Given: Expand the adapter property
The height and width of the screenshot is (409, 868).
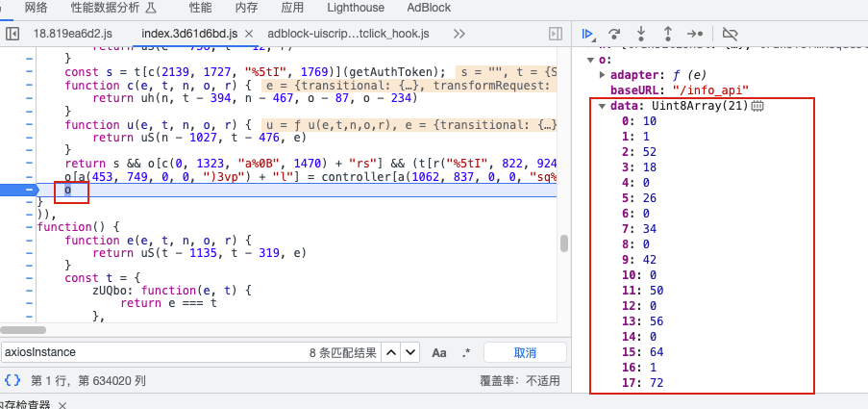Looking at the screenshot, I should coord(604,75).
